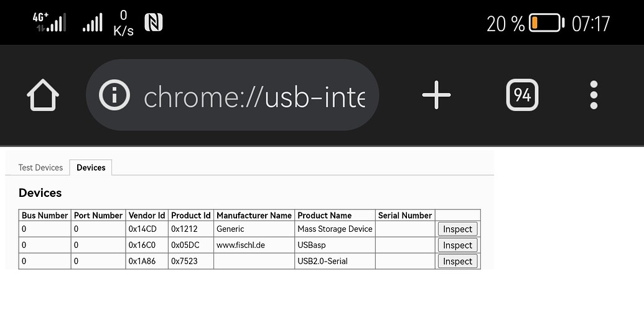This screenshot has height=314, width=644.
Task: Open the three-dot browser menu
Action: click(594, 95)
